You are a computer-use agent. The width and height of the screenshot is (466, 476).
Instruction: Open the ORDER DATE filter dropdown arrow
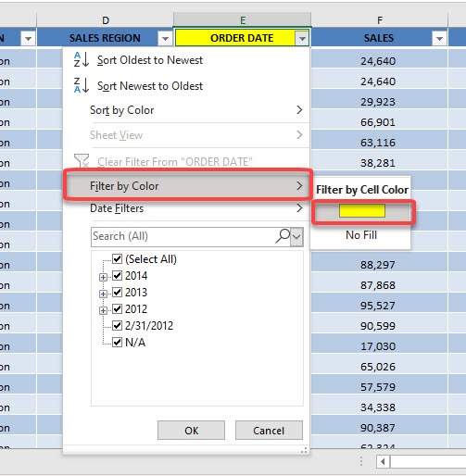pyautogui.click(x=302, y=39)
